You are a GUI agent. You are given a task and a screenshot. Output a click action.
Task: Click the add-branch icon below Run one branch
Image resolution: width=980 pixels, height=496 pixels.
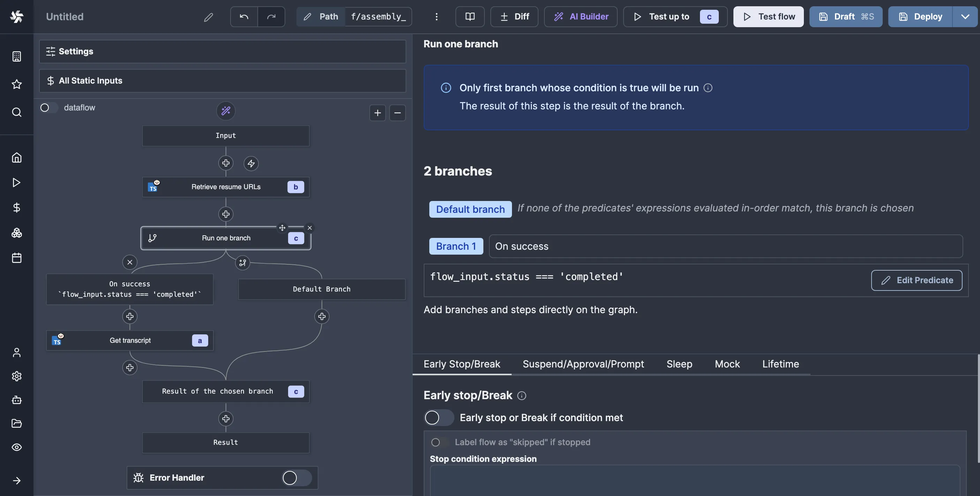pyautogui.click(x=243, y=263)
